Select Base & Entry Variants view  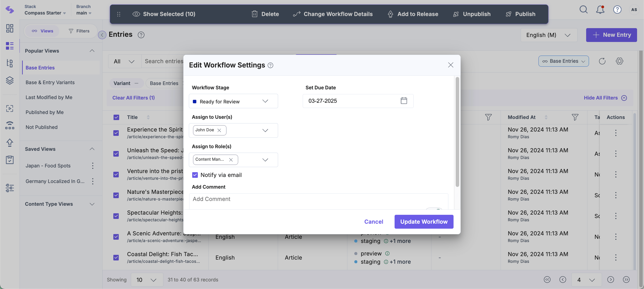50,82
